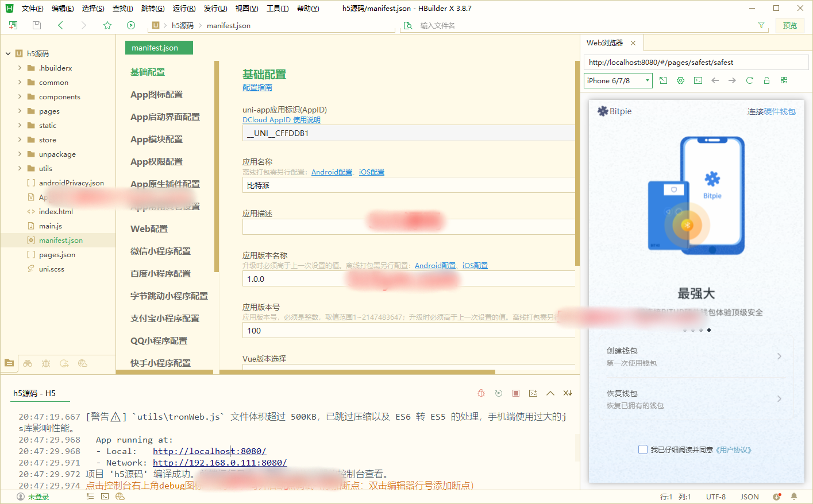Expand the pages folder
The height and width of the screenshot is (504, 813).
click(20, 111)
